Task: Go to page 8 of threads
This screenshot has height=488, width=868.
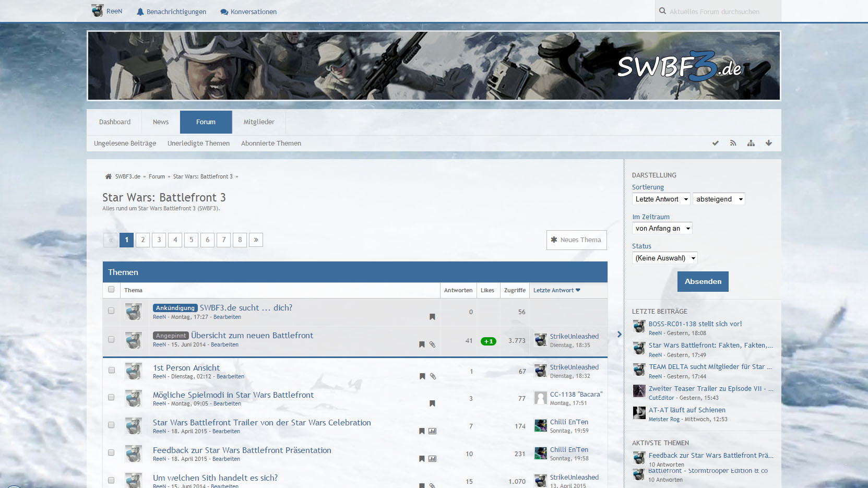Action: [240, 240]
